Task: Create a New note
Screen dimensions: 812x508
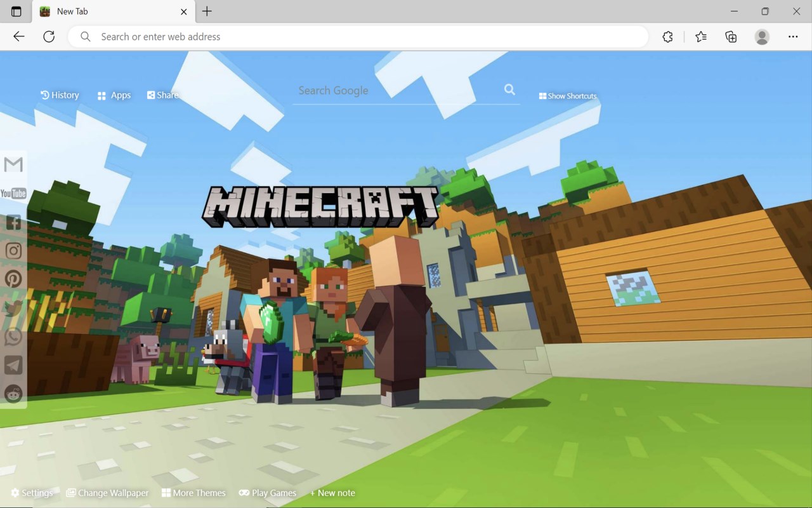Action: tap(332, 493)
